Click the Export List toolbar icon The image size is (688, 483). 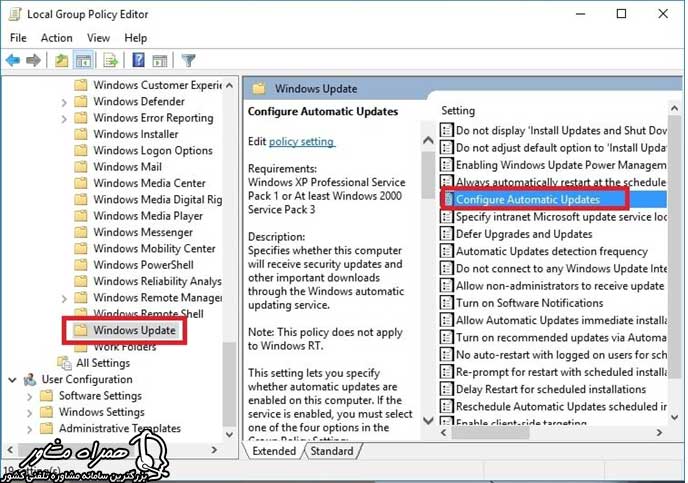[x=111, y=60]
